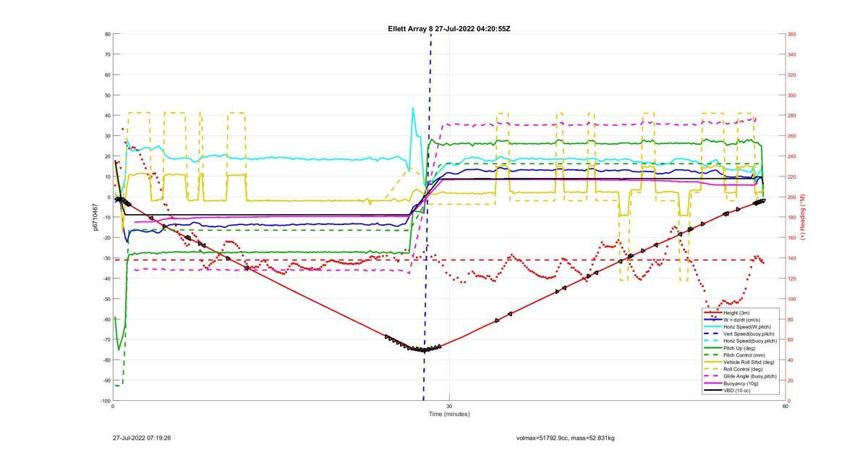868x450 pixels.
Task: Click the y-axis tick label "-20"
Action: [x=106, y=238]
